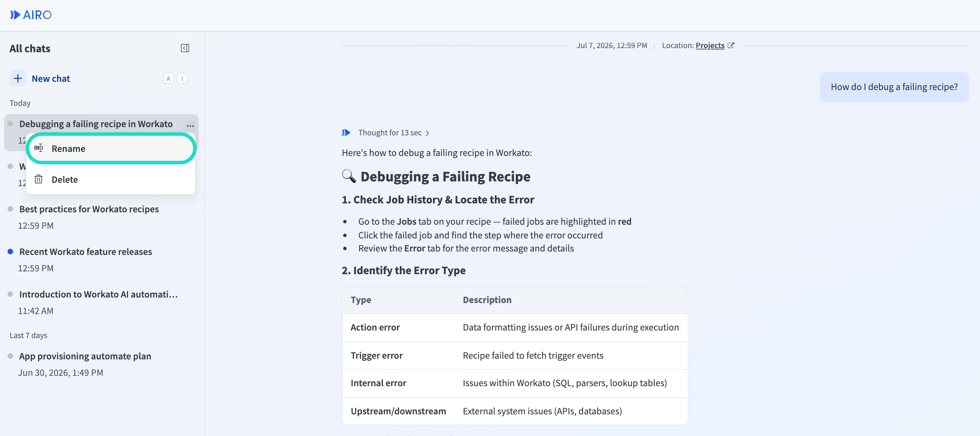Expand the Thought for 13 sec chevron

(x=427, y=133)
